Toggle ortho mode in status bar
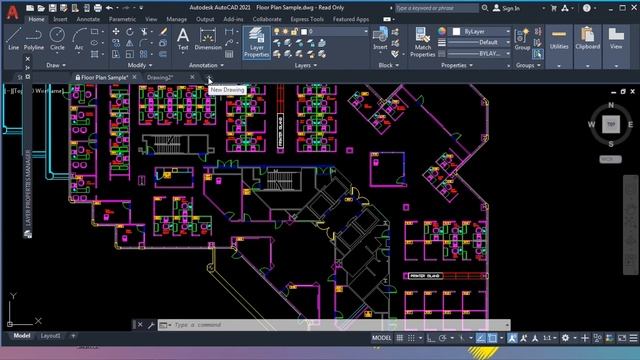Image resolution: width=640 pixels, height=360 pixels. pyautogui.click(x=431, y=338)
